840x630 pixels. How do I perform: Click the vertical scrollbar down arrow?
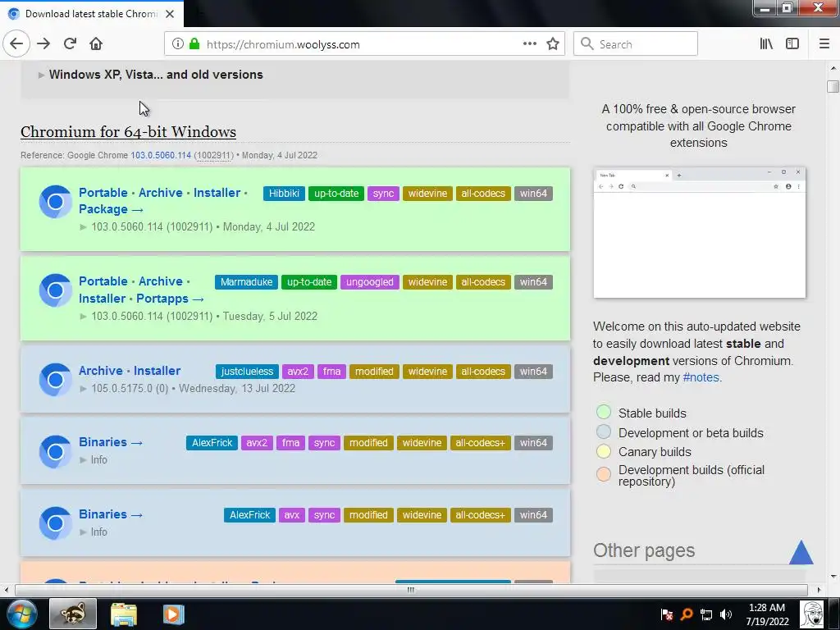[833, 577]
